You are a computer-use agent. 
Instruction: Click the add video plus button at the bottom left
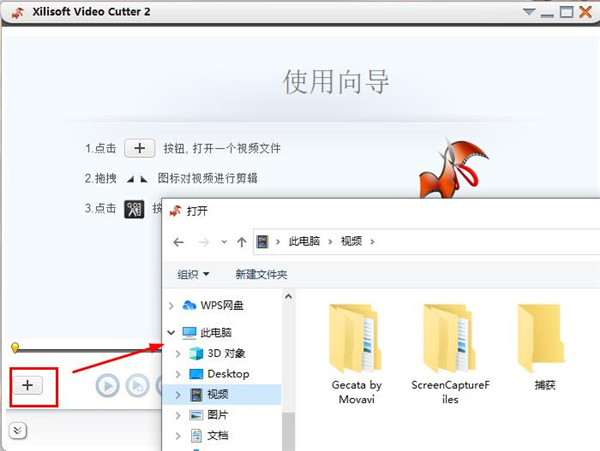click(28, 385)
